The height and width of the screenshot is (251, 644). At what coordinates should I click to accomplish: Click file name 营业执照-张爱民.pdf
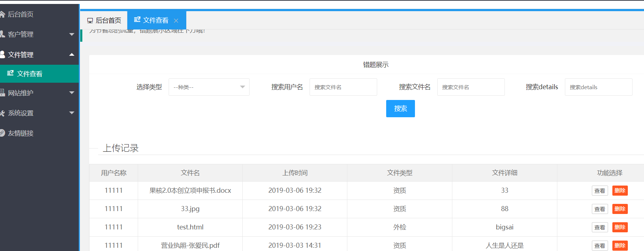(x=190, y=246)
